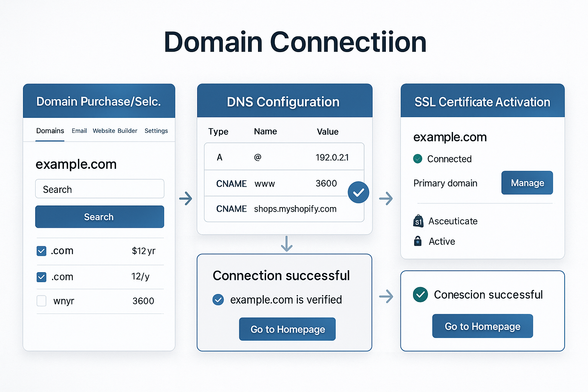Select the Settings tab
The width and height of the screenshot is (588, 392).
[x=156, y=131]
